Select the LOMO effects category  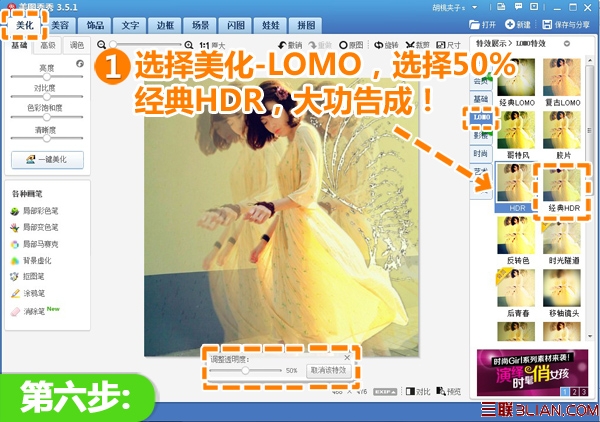(481, 117)
